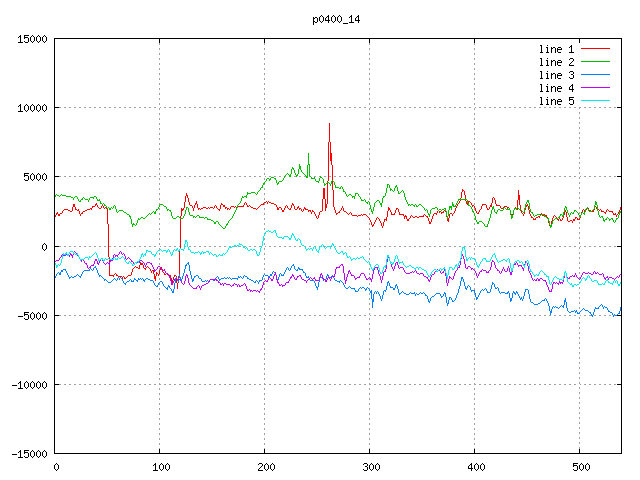Click the tallest spike peak in the plot
The height and width of the screenshot is (480, 640).
click(329, 124)
